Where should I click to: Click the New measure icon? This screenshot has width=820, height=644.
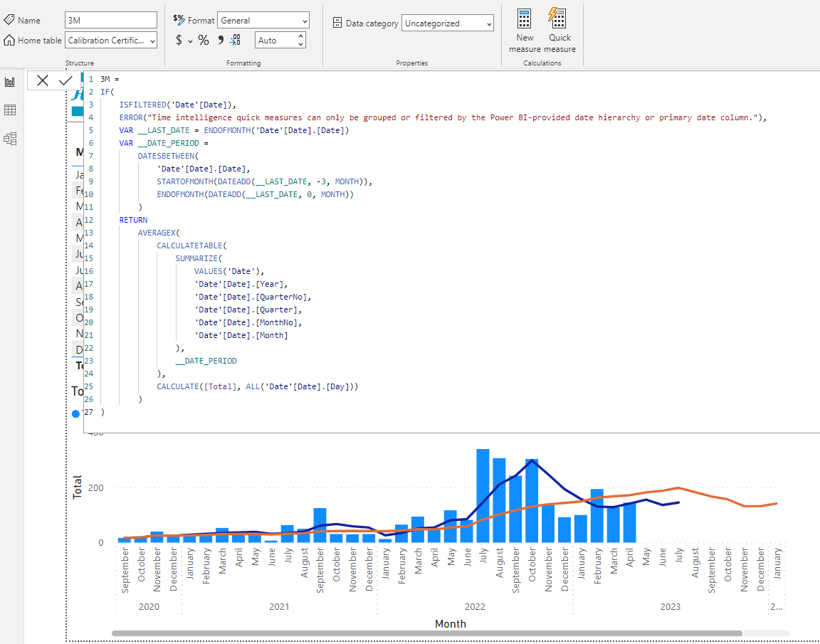pos(525,19)
